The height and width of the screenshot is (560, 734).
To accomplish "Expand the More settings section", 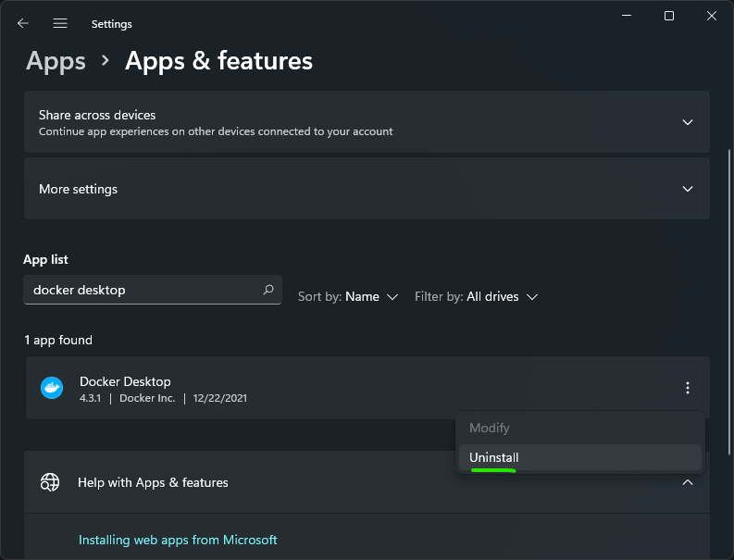I will pos(687,189).
